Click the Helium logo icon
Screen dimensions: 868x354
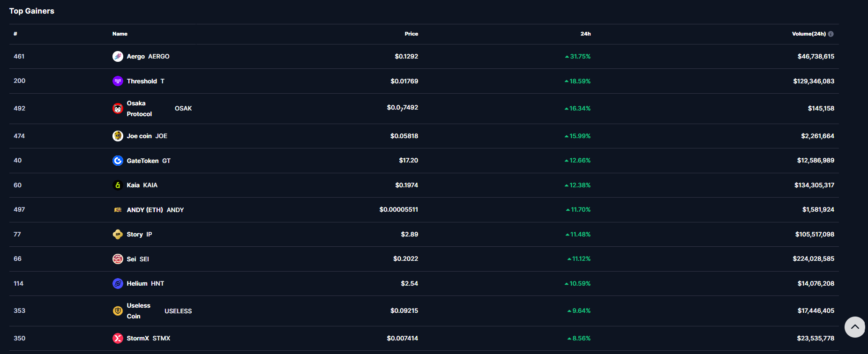pyautogui.click(x=118, y=284)
